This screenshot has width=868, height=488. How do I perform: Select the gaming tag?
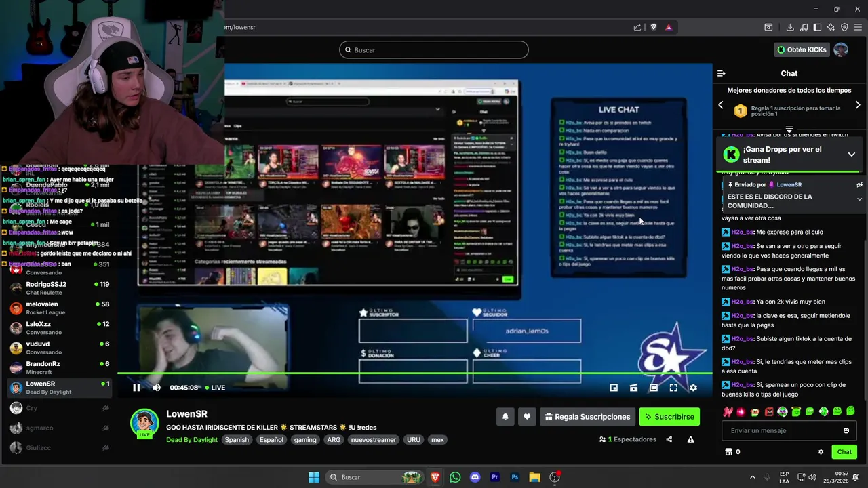tap(305, 440)
